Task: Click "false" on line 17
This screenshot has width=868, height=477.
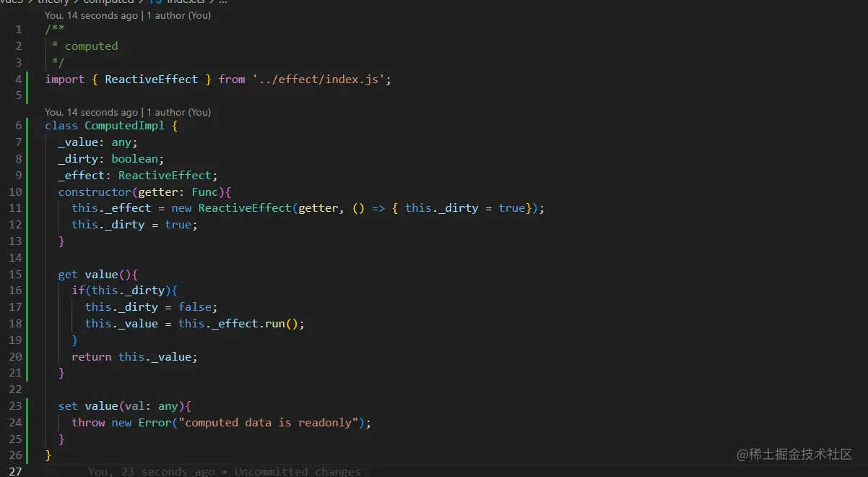Action: (x=195, y=307)
